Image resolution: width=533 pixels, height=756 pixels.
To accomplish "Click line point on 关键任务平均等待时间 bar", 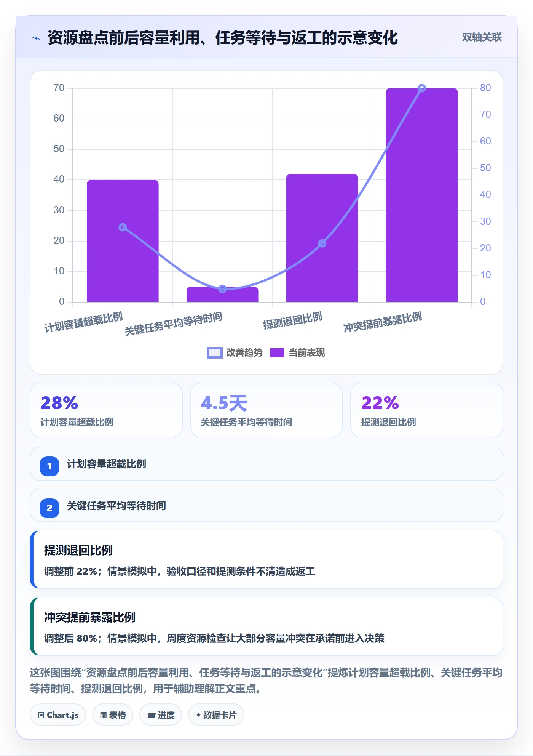I will point(222,289).
